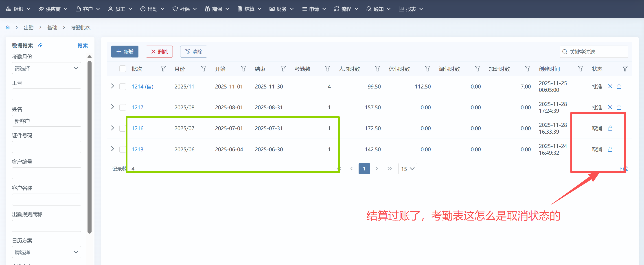Open the page size 15 dropdown

coord(407,169)
